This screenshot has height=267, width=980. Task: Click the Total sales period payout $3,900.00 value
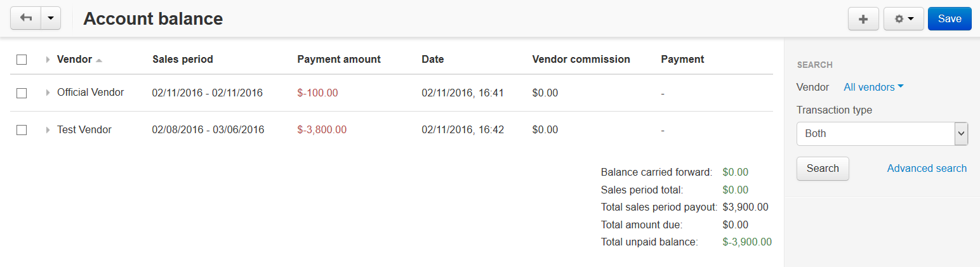(745, 207)
